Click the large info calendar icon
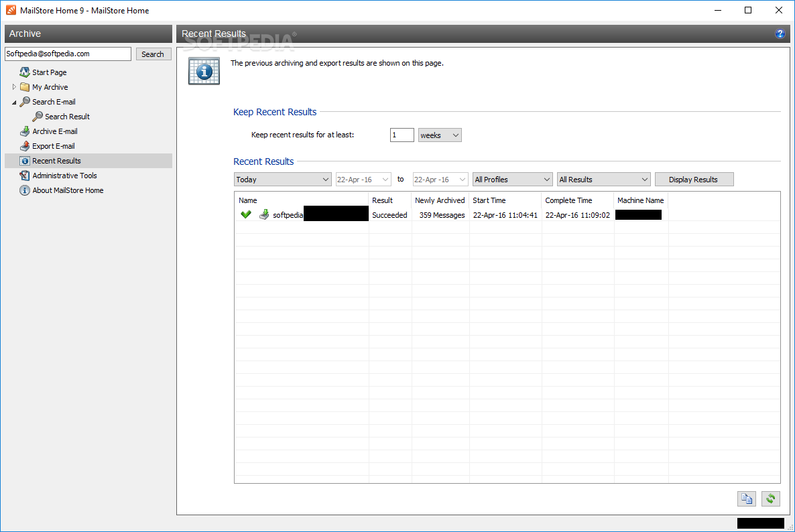795x532 pixels. pyautogui.click(x=204, y=71)
